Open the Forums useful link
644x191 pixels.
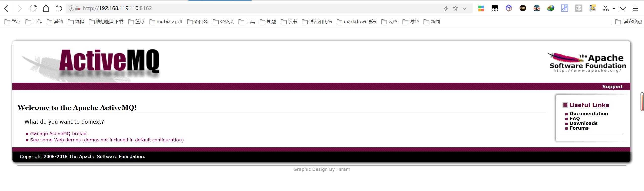[579, 128]
